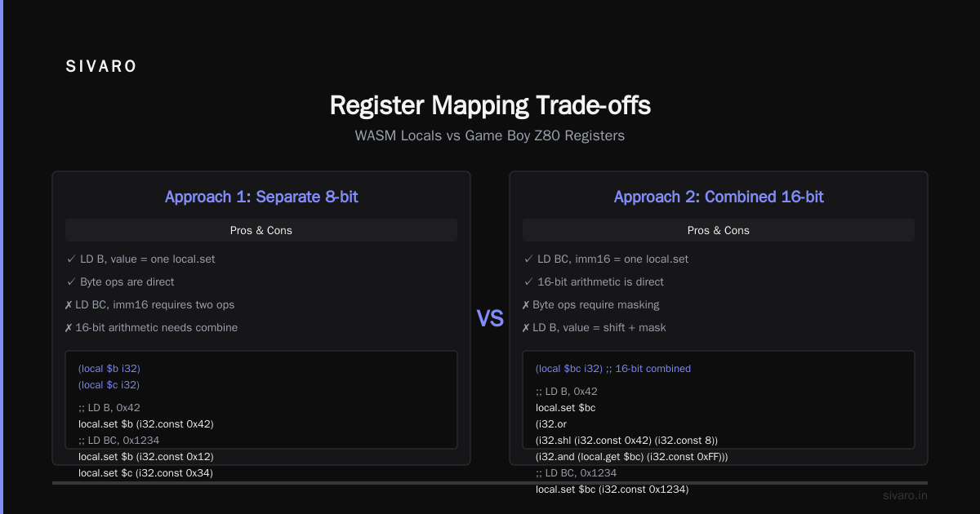Click the checkmark next to 'Byte ops are direct'
This screenshot has width=980, height=514.
click(70, 281)
